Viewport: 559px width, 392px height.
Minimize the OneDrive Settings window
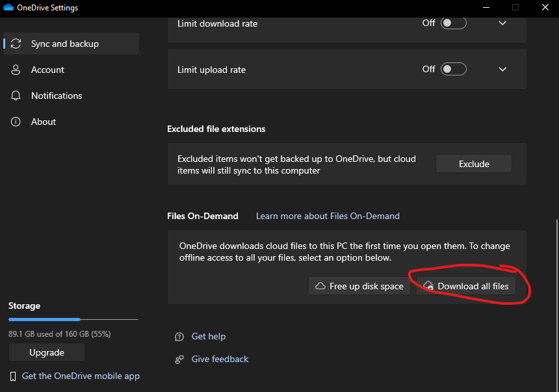486,8
